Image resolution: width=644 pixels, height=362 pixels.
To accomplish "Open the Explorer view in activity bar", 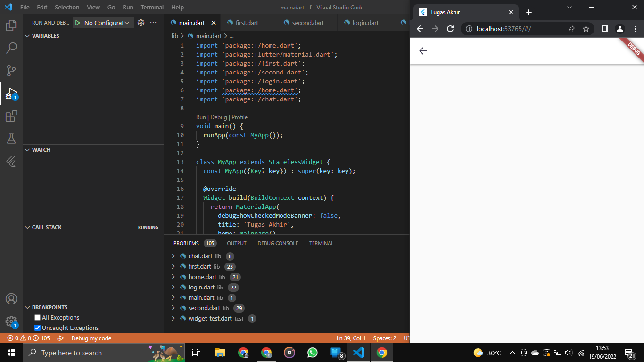I will tap(11, 25).
